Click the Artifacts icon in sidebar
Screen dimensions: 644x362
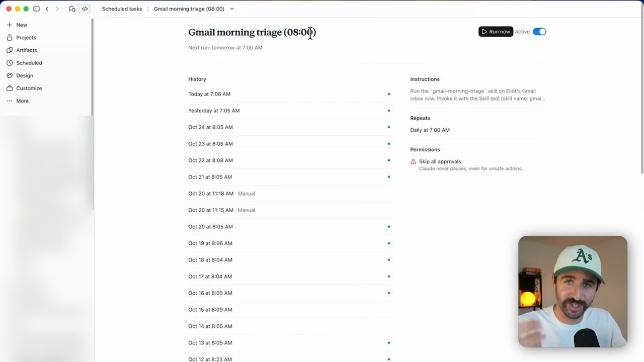pyautogui.click(x=10, y=50)
